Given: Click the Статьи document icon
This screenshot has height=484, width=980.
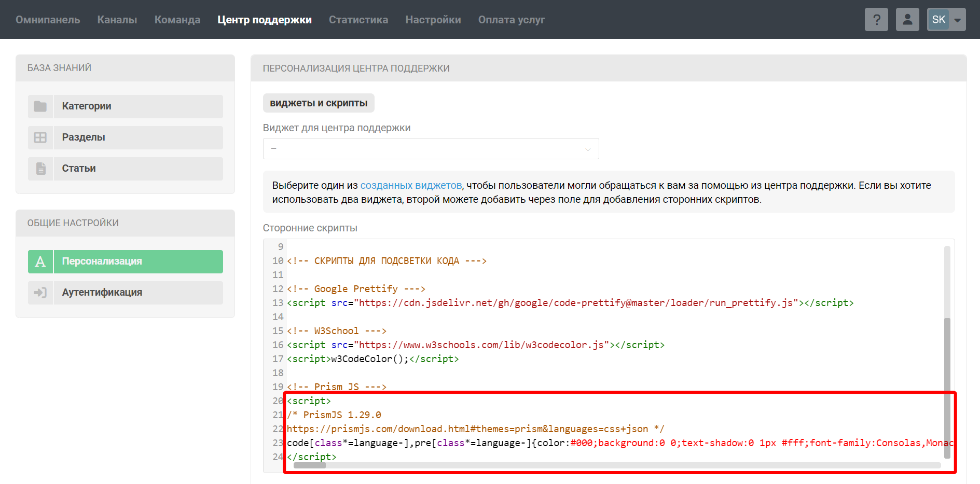Looking at the screenshot, I should click(40, 169).
